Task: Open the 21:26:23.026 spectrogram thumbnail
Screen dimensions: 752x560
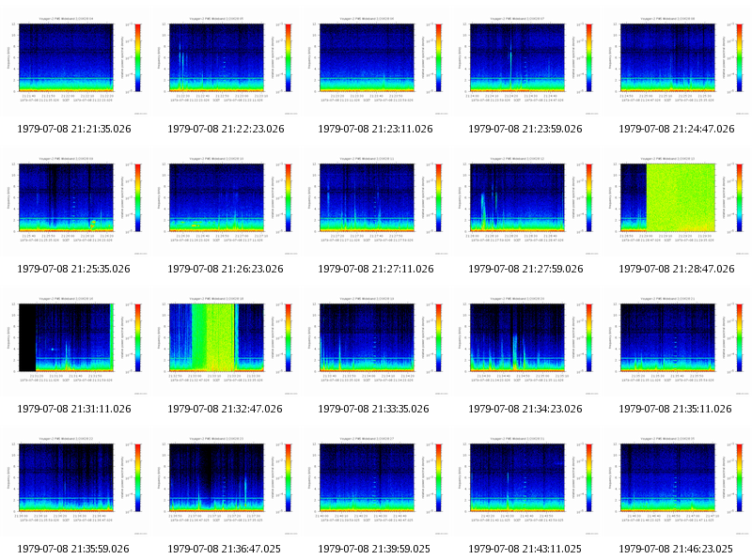Action: [x=225, y=203]
